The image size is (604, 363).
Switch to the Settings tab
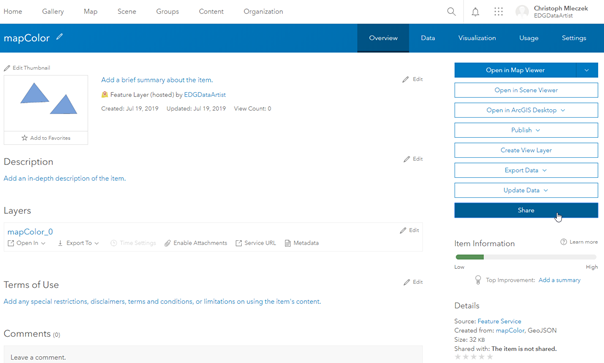click(x=574, y=38)
